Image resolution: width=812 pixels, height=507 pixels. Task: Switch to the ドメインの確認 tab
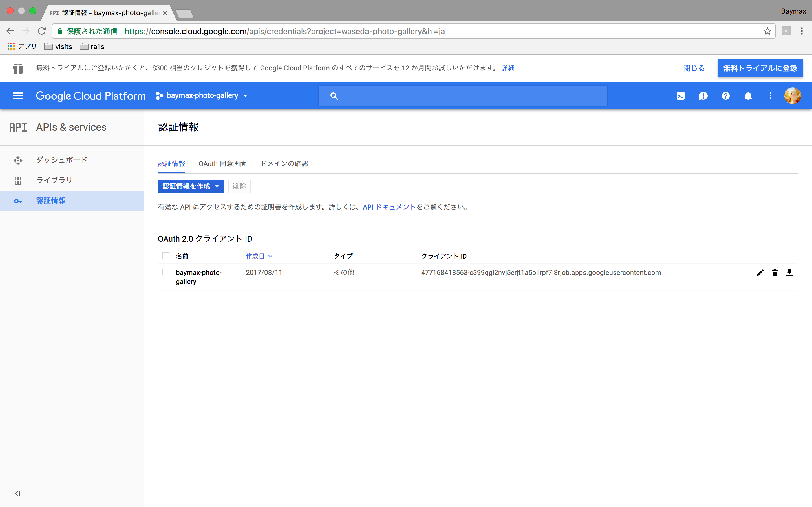click(x=284, y=164)
